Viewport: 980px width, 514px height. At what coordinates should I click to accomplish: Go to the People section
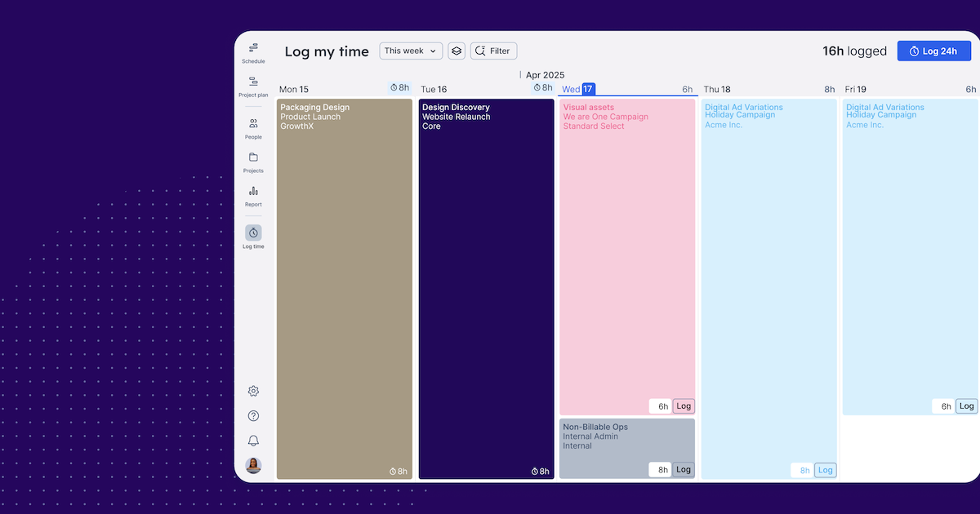pyautogui.click(x=253, y=124)
